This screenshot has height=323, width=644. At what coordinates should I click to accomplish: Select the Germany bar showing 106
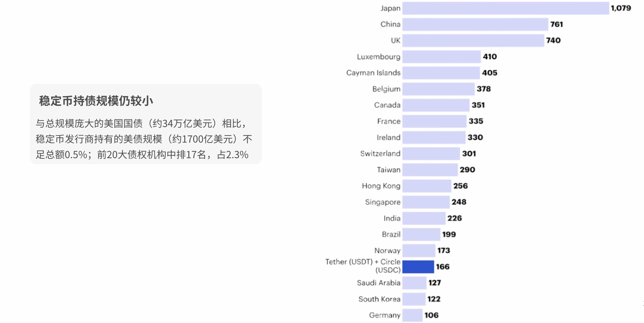[x=411, y=315]
